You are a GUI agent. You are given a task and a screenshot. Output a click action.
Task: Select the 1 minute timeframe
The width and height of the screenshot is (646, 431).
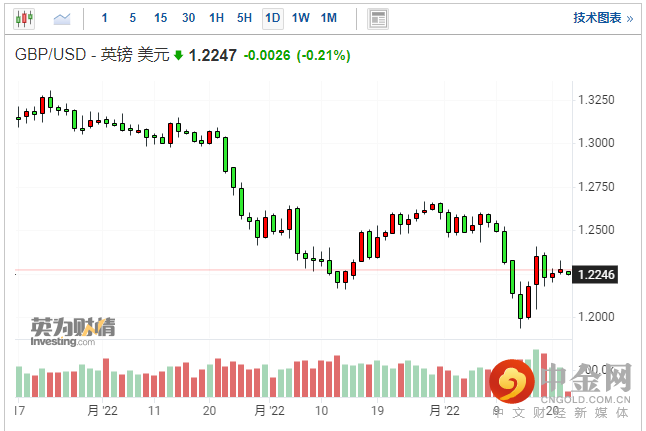[105, 18]
